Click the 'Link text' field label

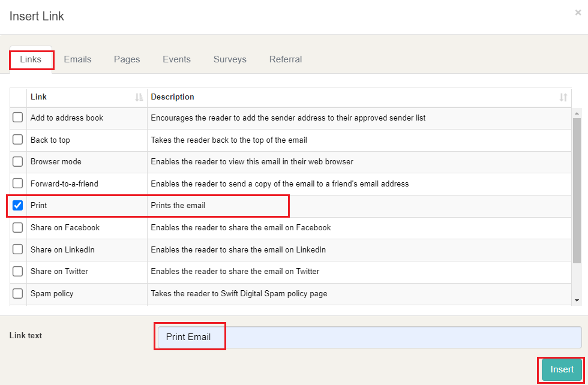click(25, 335)
